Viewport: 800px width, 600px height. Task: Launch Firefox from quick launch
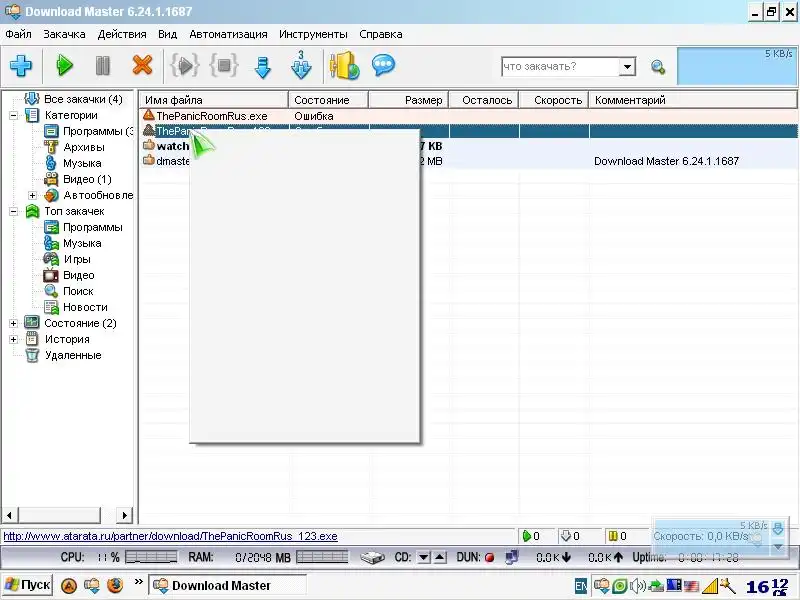point(115,585)
